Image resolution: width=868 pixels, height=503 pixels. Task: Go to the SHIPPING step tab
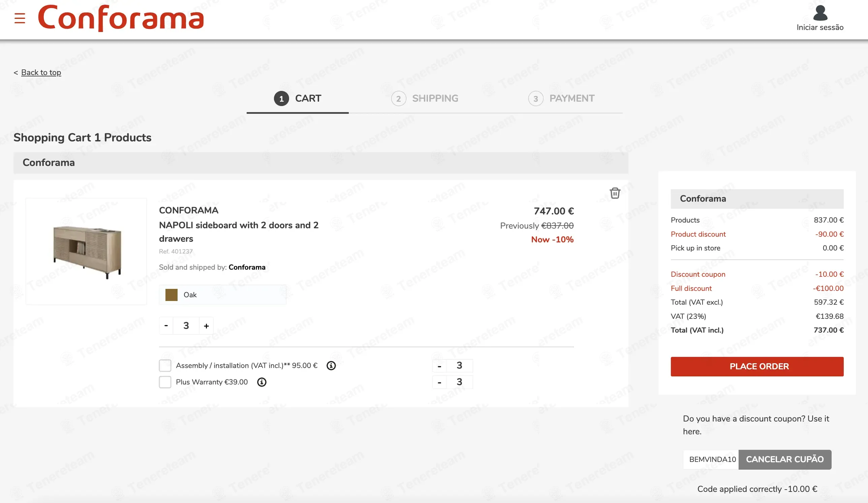425,98
